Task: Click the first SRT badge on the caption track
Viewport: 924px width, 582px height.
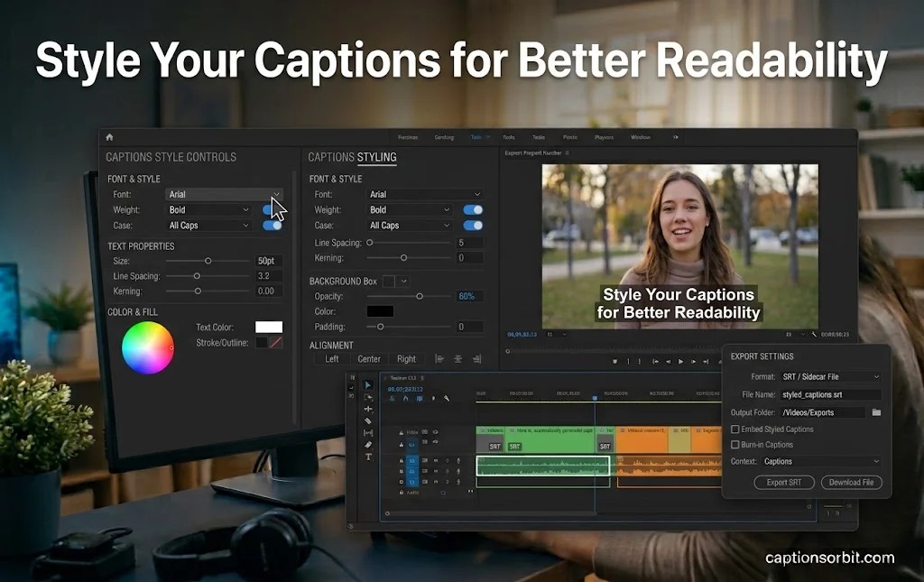Action: coord(495,447)
